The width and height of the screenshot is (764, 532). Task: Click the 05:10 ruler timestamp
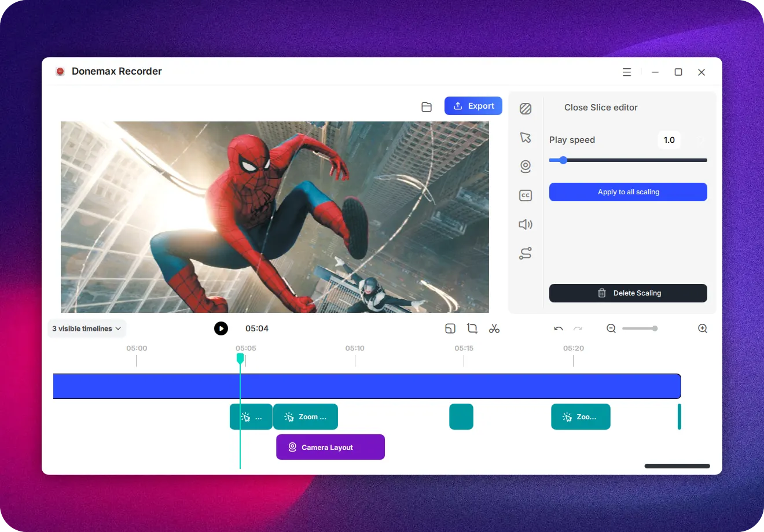pyautogui.click(x=355, y=348)
